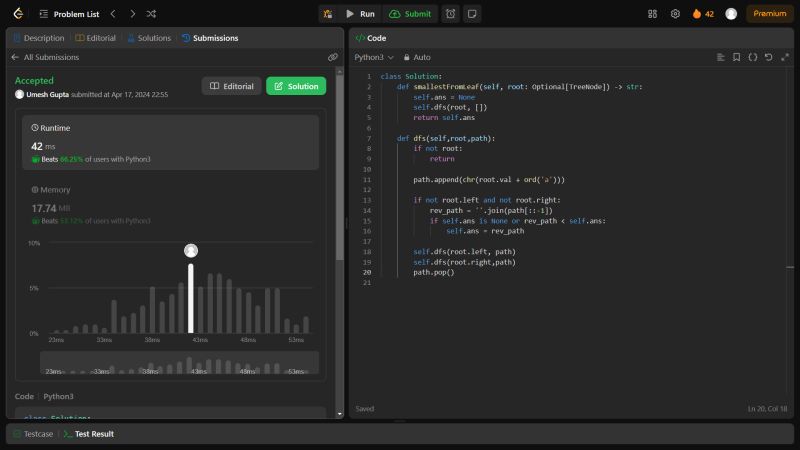Click the green Solution button
Image resolution: width=800 pixels, height=450 pixels.
click(x=296, y=86)
